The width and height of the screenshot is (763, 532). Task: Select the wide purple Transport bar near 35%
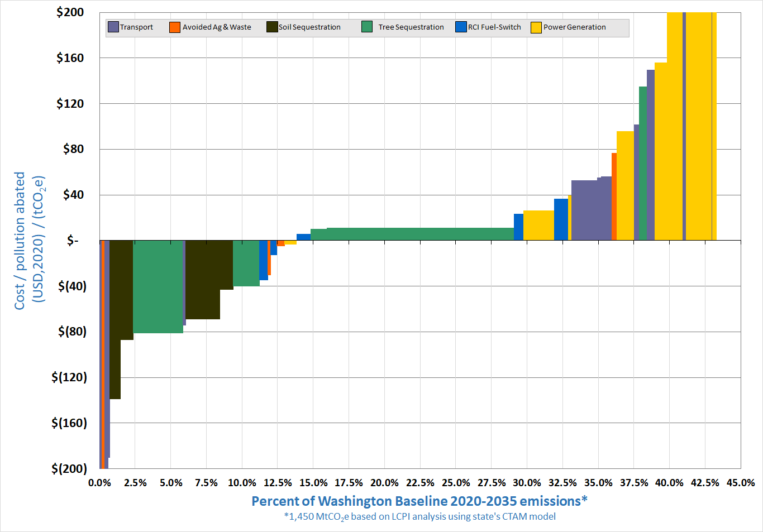584,210
